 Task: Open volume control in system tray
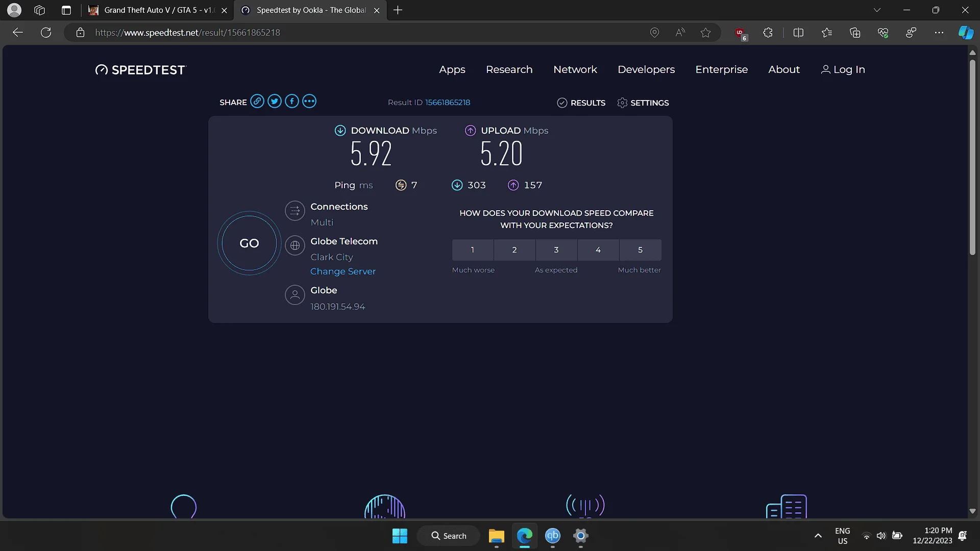click(x=881, y=536)
